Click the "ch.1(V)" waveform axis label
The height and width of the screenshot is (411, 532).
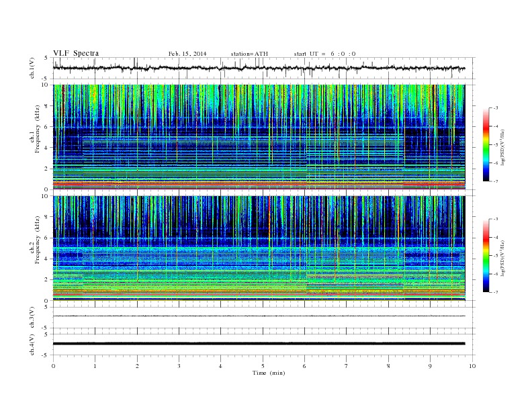tap(32, 68)
